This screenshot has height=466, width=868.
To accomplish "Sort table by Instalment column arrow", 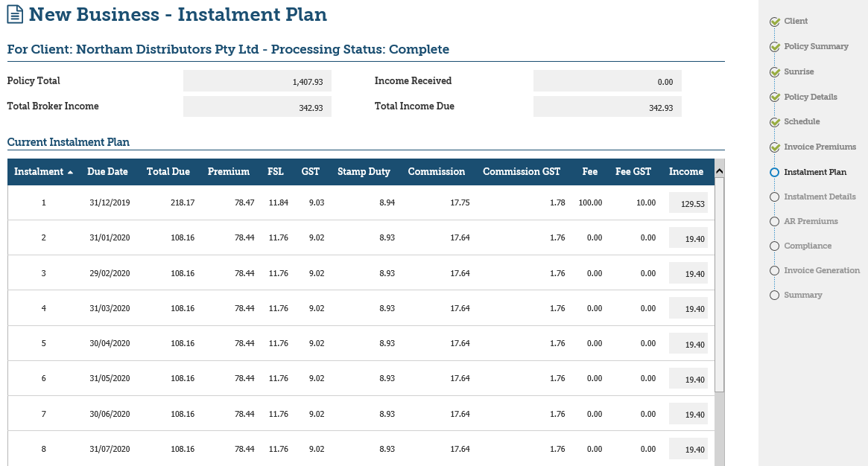I will tap(70, 172).
